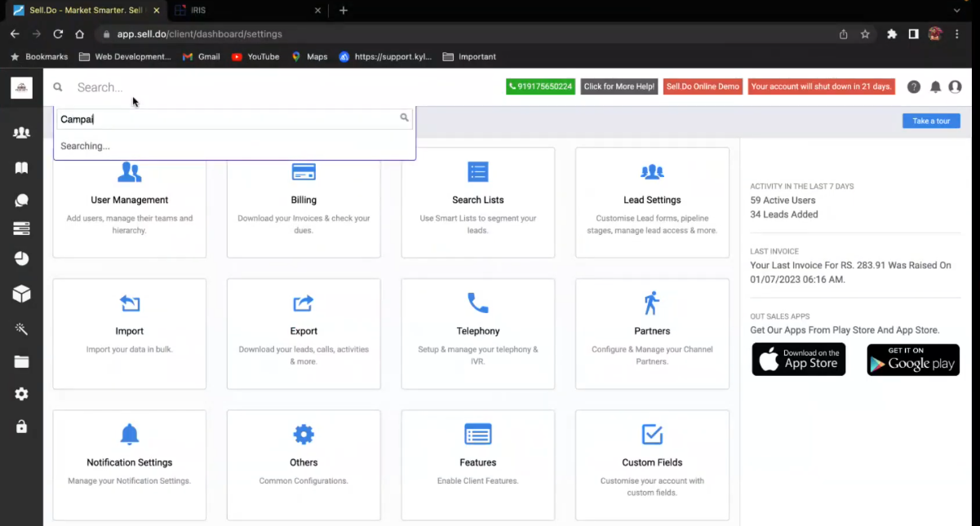Click the Download on the App Store badge

coord(799,360)
